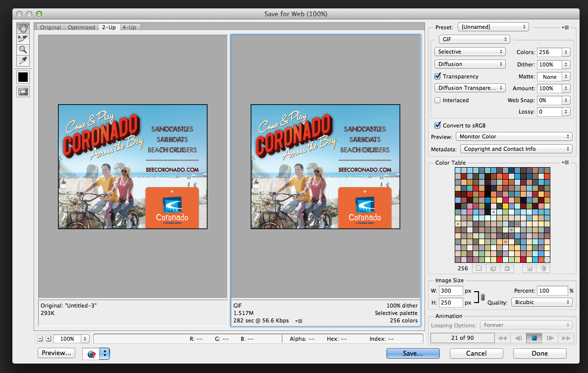Toggle constrain proportions link icon
588x373 pixels.
click(482, 297)
